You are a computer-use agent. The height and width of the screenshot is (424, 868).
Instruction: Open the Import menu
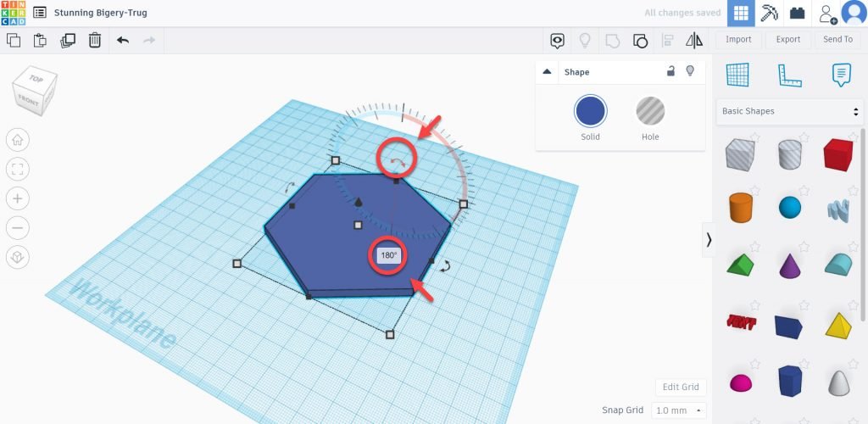[x=738, y=39]
